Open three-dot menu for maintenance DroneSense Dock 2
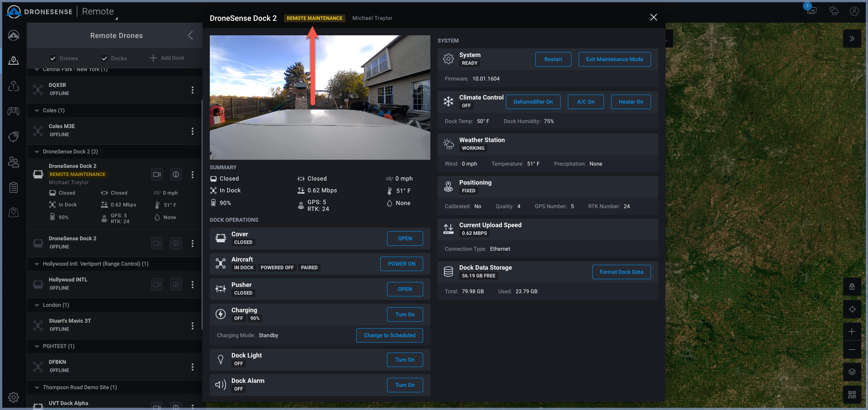The height and width of the screenshot is (410, 868). [x=193, y=175]
